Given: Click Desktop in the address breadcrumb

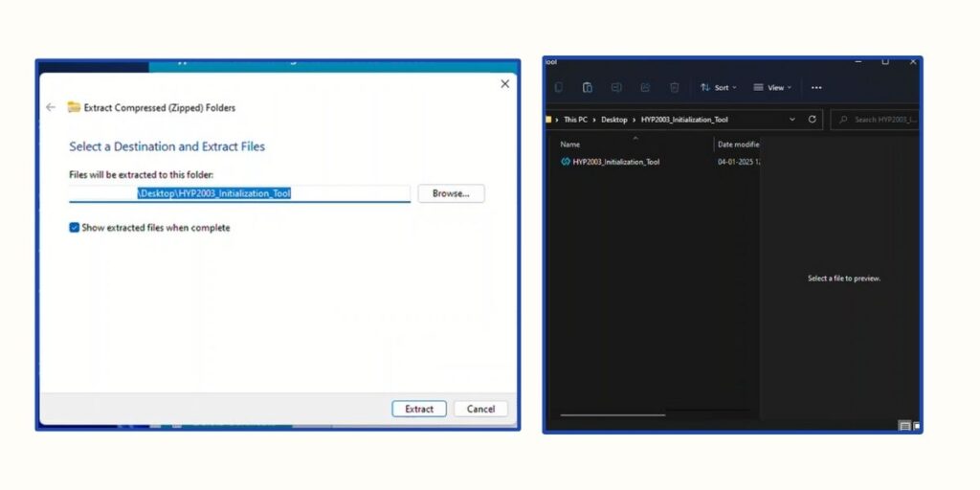Looking at the screenshot, I should click(x=613, y=120).
